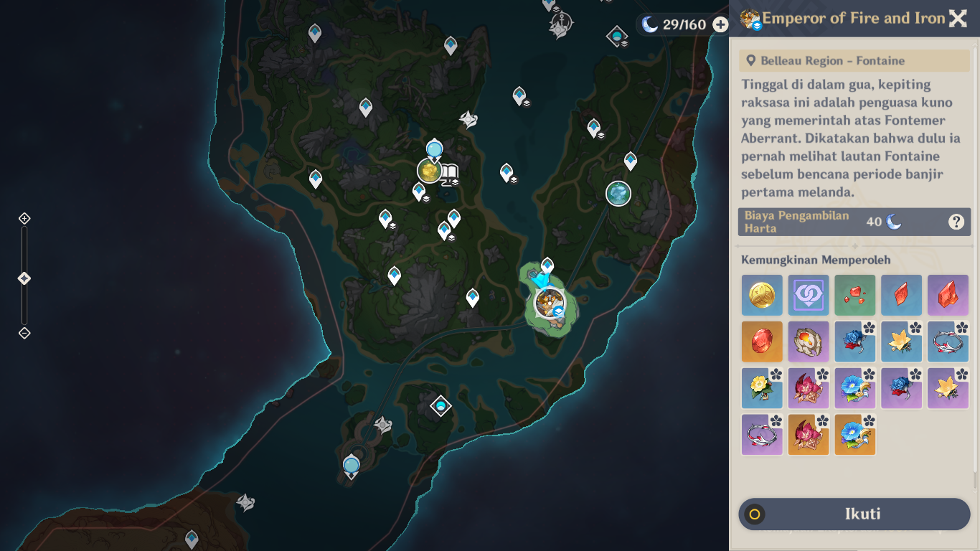The height and width of the screenshot is (551, 980).
Task: Close the Emperor of Fire and Iron panel
Action: click(958, 19)
